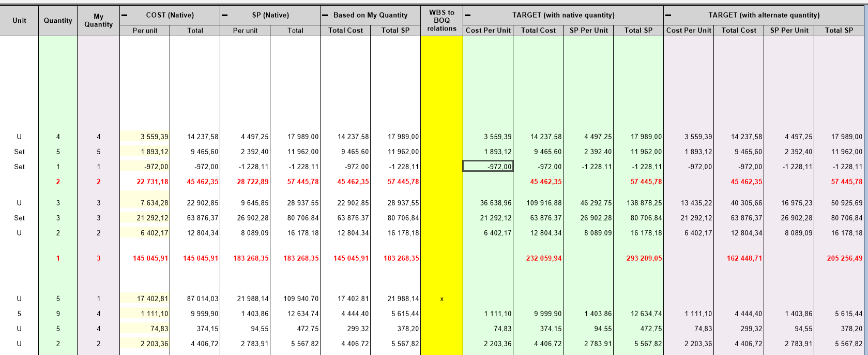Image resolution: width=868 pixels, height=355 pixels.
Task: Collapse the SP (Native) column group
Action: 225,16
